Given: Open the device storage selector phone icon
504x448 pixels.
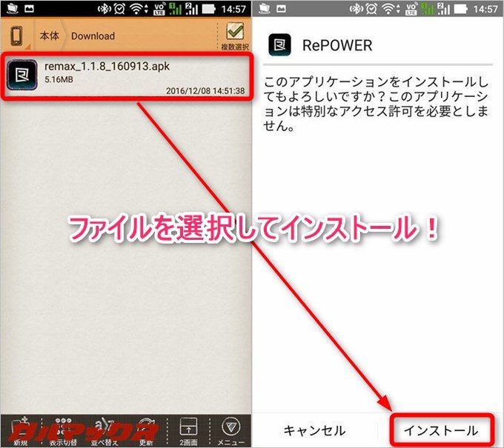Looking at the screenshot, I should click(x=16, y=36).
